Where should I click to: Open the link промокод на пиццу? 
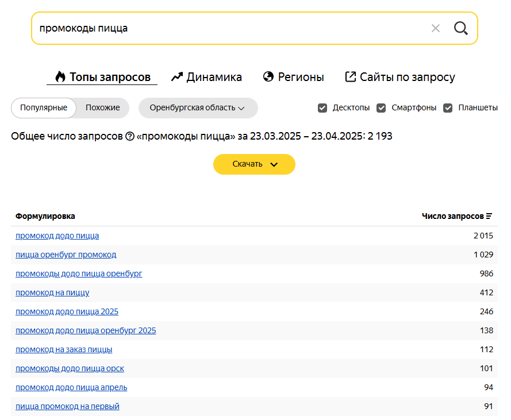pos(52,292)
